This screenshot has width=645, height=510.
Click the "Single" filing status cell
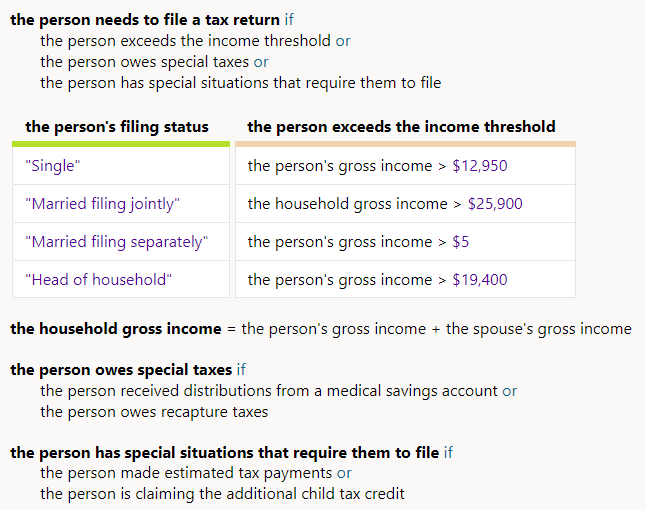51,166
